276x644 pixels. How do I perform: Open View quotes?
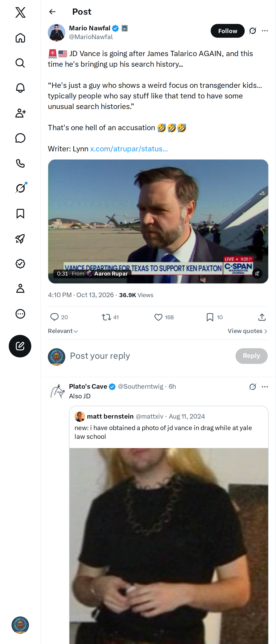247,331
